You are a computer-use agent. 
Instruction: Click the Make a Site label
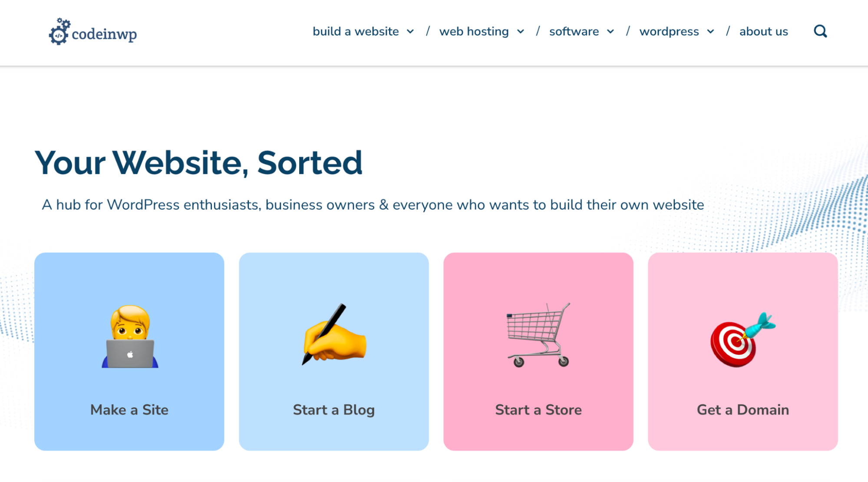[129, 410]
